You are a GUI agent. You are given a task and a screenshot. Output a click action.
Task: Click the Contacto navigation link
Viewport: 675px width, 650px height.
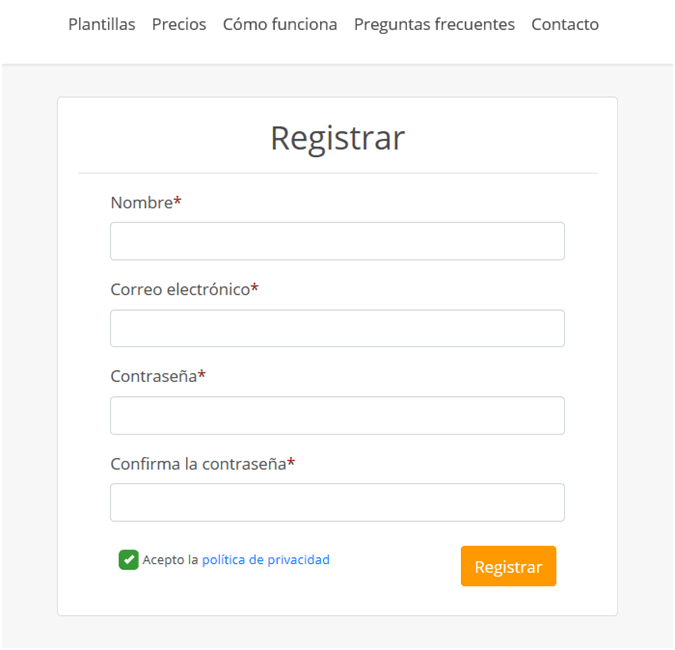pyautogui.click(x=565, y=24)
